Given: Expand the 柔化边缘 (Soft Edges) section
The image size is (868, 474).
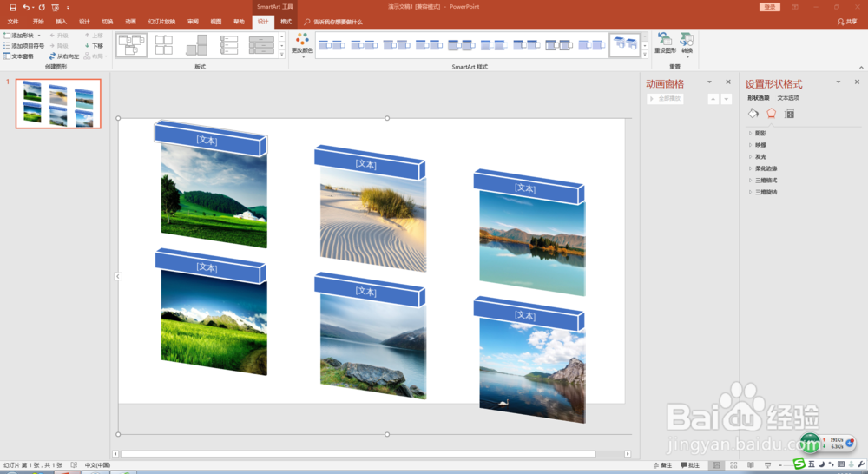Looking at the screenshot, I should [x=763, y=168].
